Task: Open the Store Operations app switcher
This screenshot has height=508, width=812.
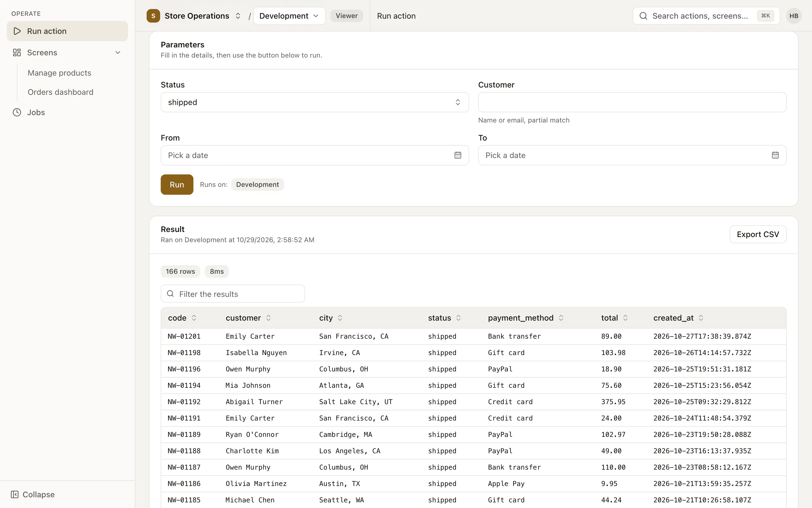Action: coord(238,16)
